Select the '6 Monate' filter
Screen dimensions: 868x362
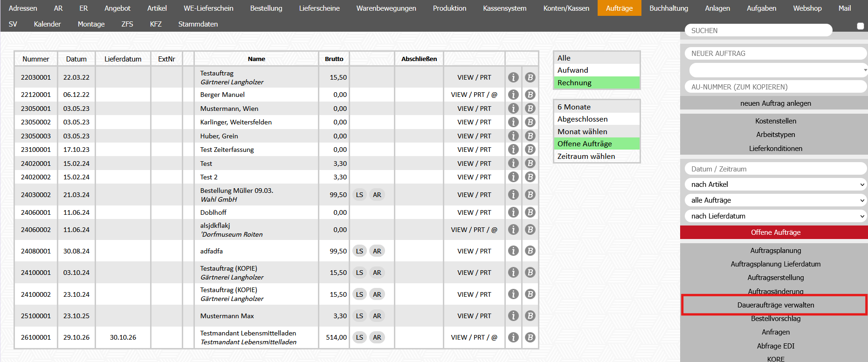pyautogui.click(x=596, y=107)
